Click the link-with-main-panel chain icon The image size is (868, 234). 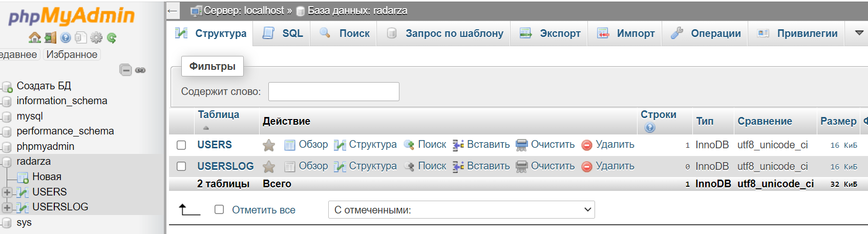click(140, 70)
